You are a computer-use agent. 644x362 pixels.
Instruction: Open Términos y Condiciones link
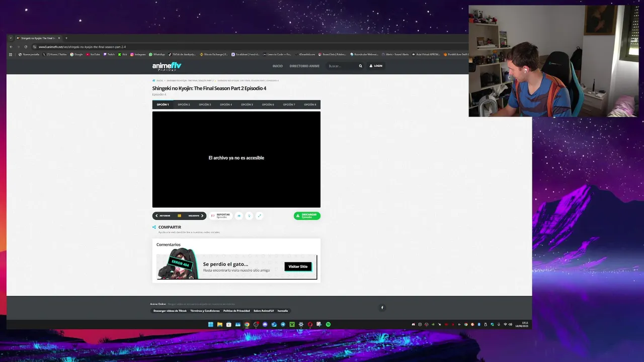(205, 311)
